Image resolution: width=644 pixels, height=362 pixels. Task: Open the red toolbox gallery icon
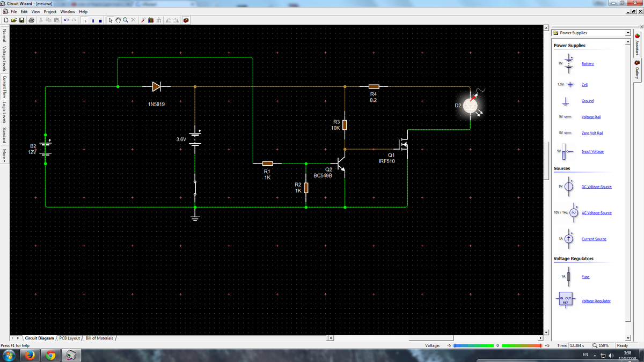pyautogui.click(x=186, y=20)
